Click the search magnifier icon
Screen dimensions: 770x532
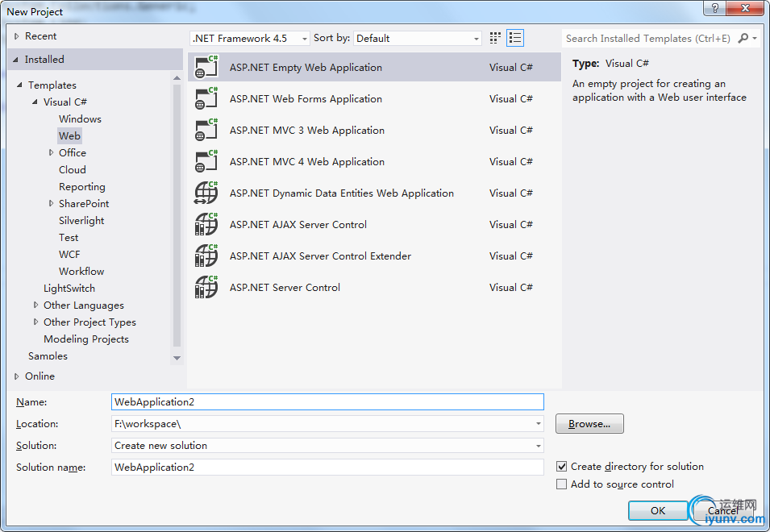743,38
